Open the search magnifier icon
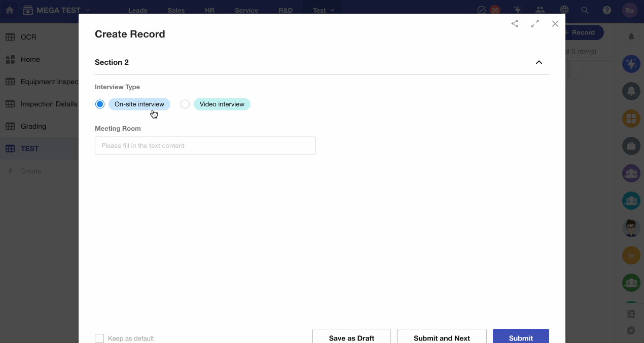The height and width of the screenshot is (343, 644). [585, 10]
